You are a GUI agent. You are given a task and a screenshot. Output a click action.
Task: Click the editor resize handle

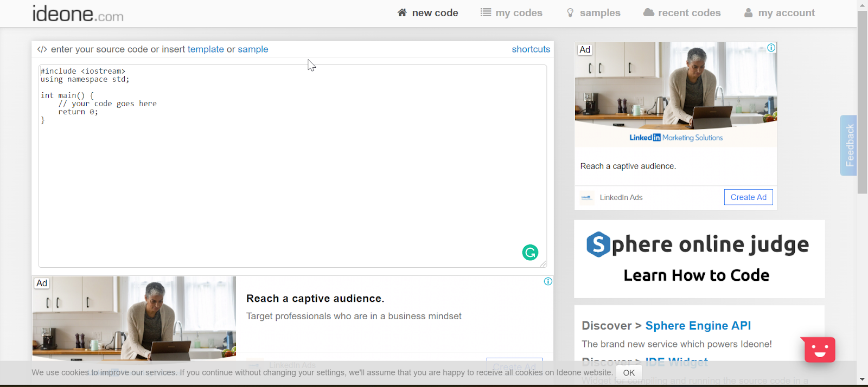tap(543, 263)
